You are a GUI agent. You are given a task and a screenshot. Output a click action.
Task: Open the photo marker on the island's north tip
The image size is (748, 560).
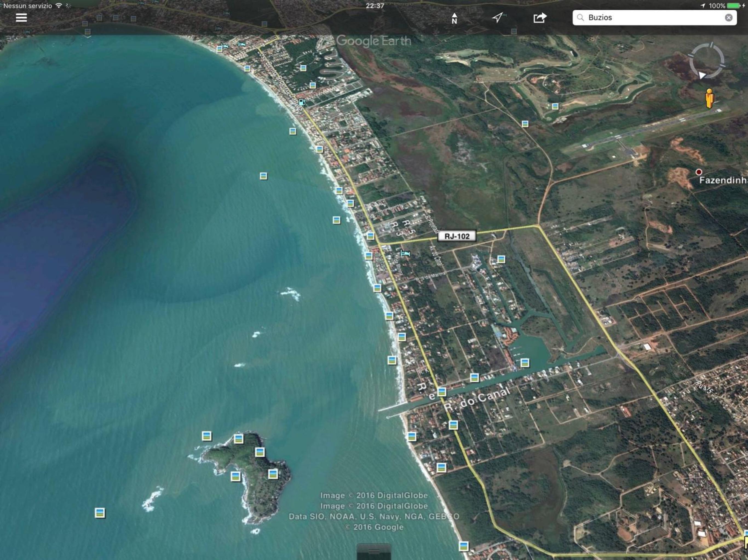[239, 439]
